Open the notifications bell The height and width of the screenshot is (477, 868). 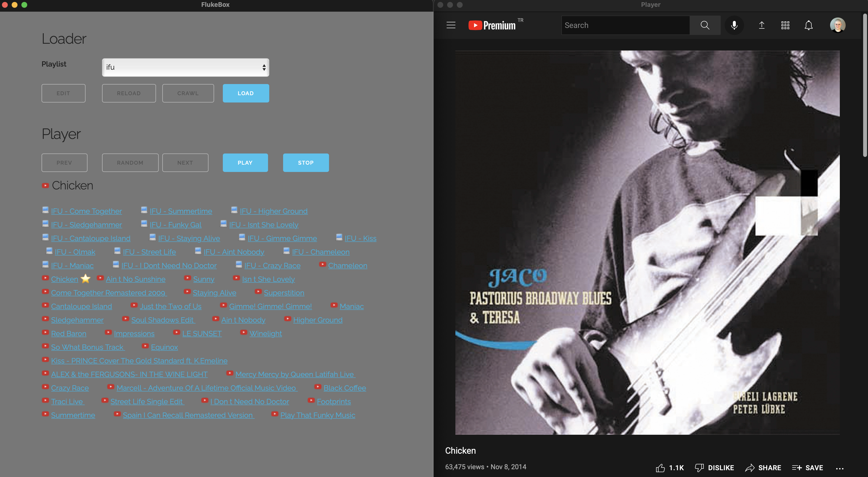click(x=809, y=25)
